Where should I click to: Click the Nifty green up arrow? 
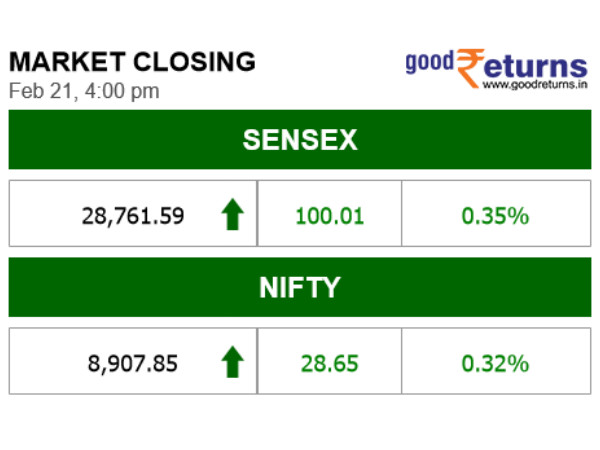[232, 362]
